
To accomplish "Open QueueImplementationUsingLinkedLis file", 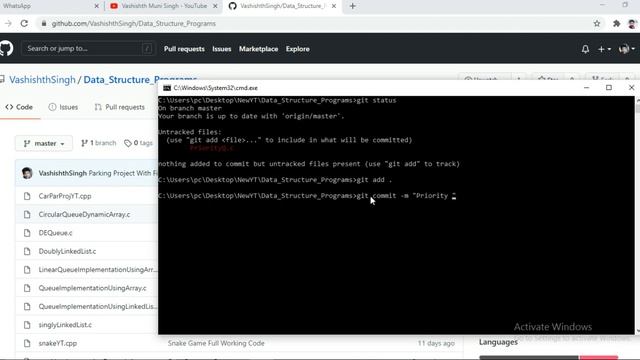I will point(98,306).
